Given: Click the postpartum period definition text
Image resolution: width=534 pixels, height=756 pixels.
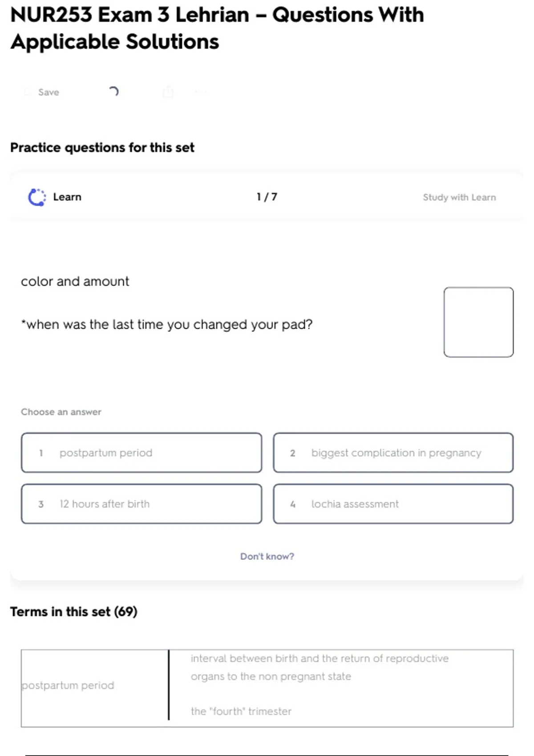Looking at the screenshot, I should coord(320,668).
